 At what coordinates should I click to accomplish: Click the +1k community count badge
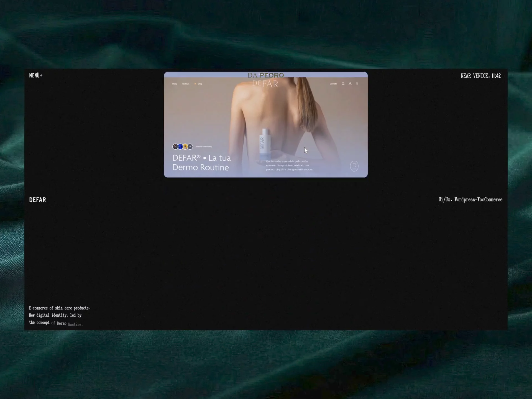pos(190,147)
